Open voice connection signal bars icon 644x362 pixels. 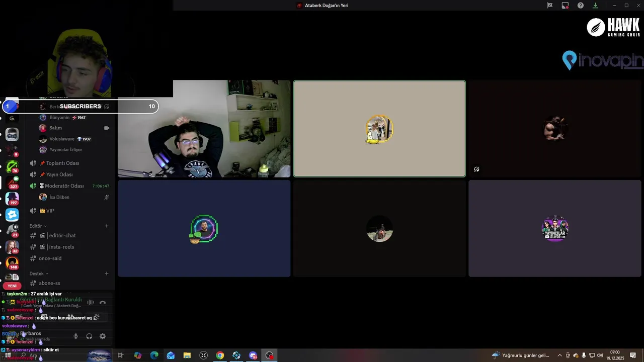click(91, 302)
